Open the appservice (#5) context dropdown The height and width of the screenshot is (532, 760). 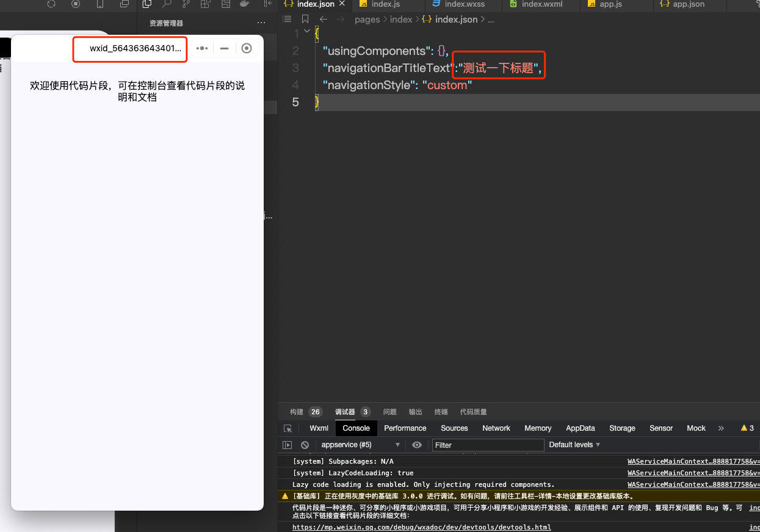(x=360, y=445)
